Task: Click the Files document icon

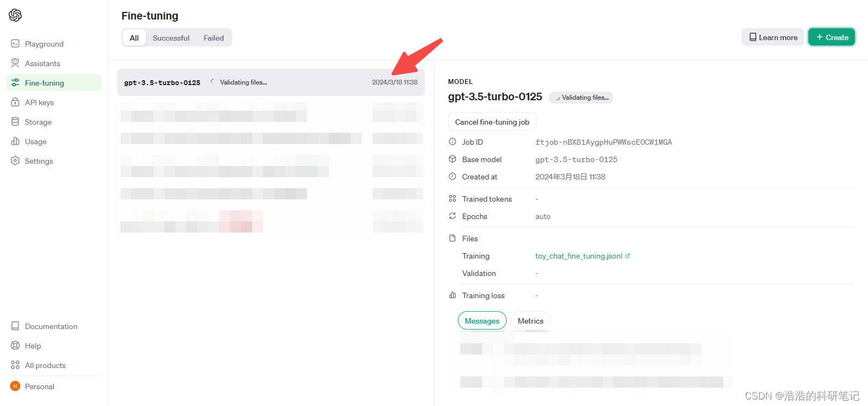Action: point(452,238)
